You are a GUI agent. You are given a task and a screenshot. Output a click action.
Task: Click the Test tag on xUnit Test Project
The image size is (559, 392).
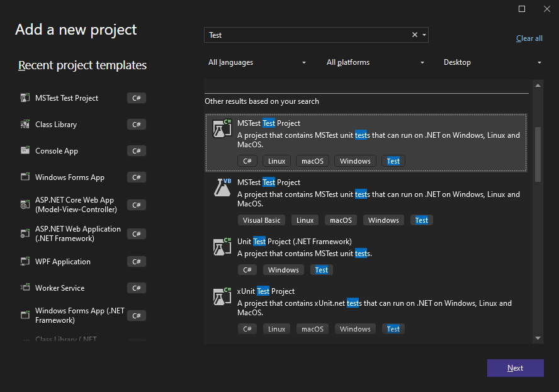coord(393,329)
